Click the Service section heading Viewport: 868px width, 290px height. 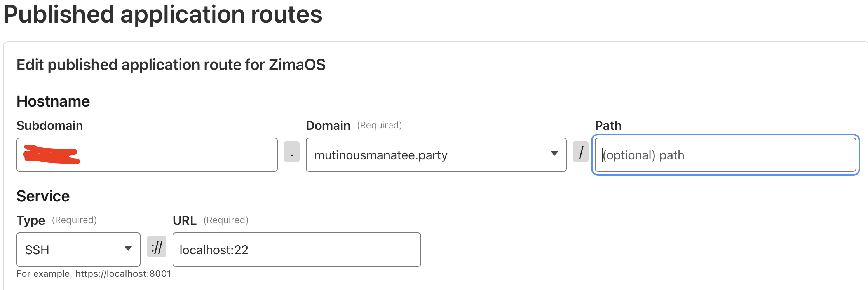tap(43, 196)
